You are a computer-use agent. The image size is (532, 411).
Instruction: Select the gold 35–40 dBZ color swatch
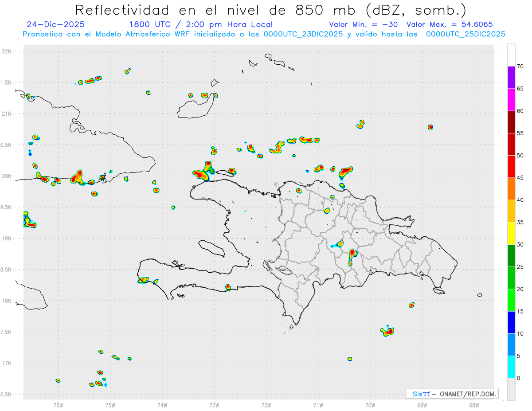(511, 211)
